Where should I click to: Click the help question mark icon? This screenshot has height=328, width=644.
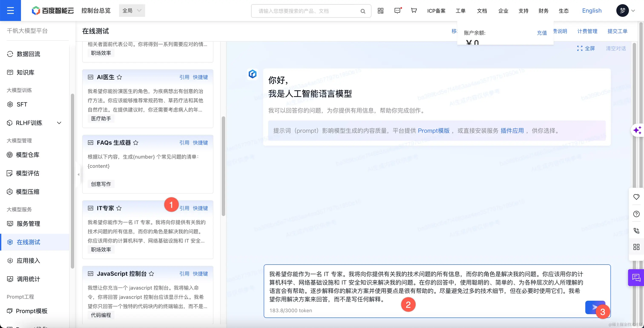pos(636,214)
